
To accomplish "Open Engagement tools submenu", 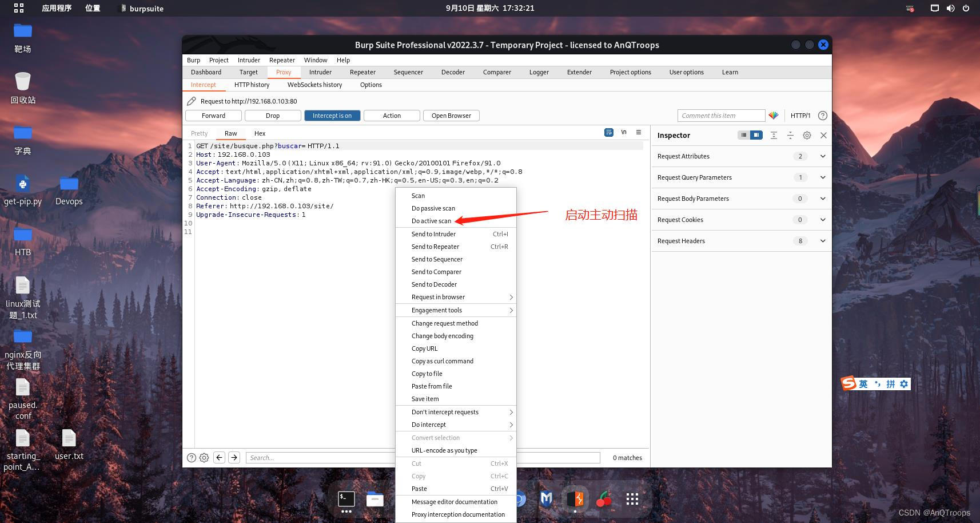I will 456,310.
